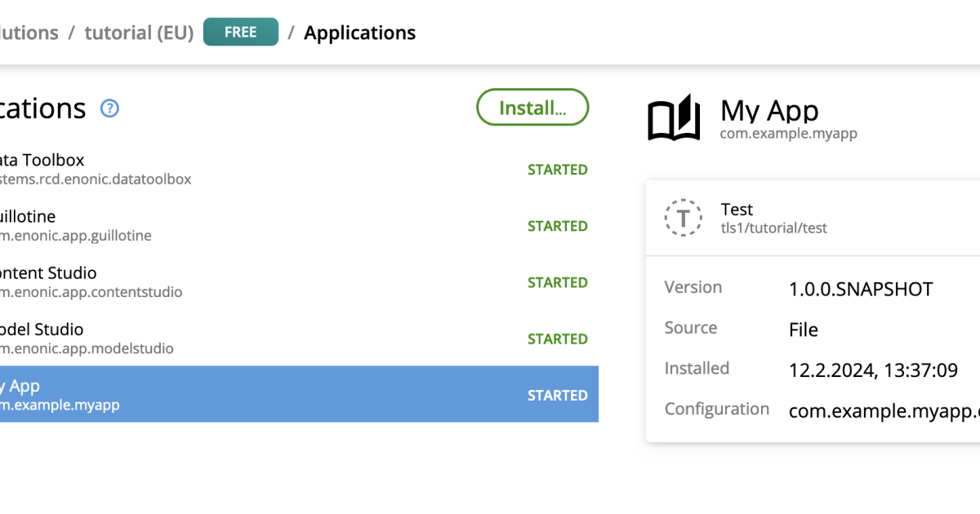Click the tls1/tutorial/test path text

pos(773,228)
